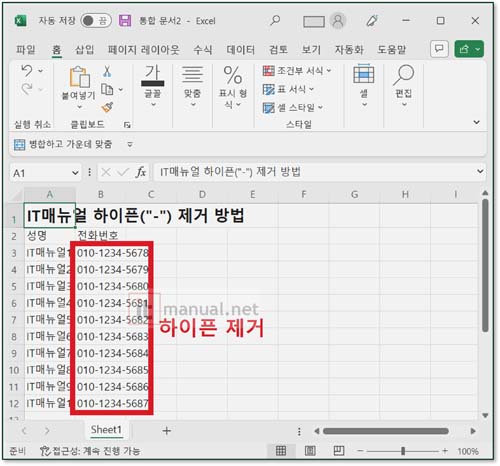Select column B header
Image resolution: width=500 pixels, height=466 pixels.
pos(101,194)
